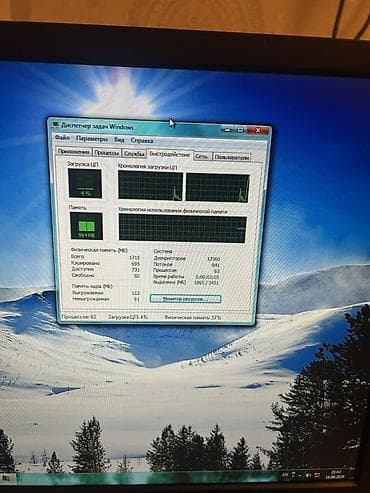Switch to the Сеть tab

click(202, 156)
